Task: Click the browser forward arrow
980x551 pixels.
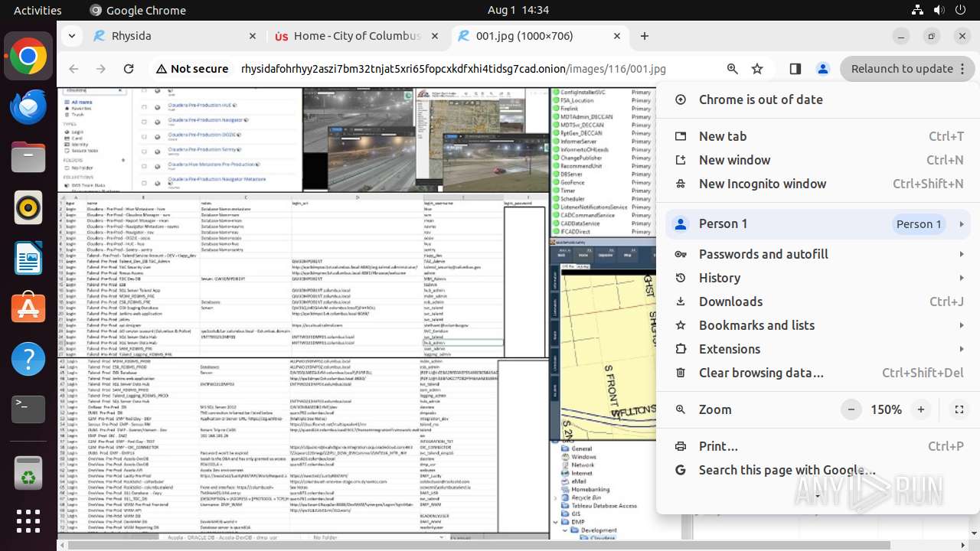Action: click(101, 69)
